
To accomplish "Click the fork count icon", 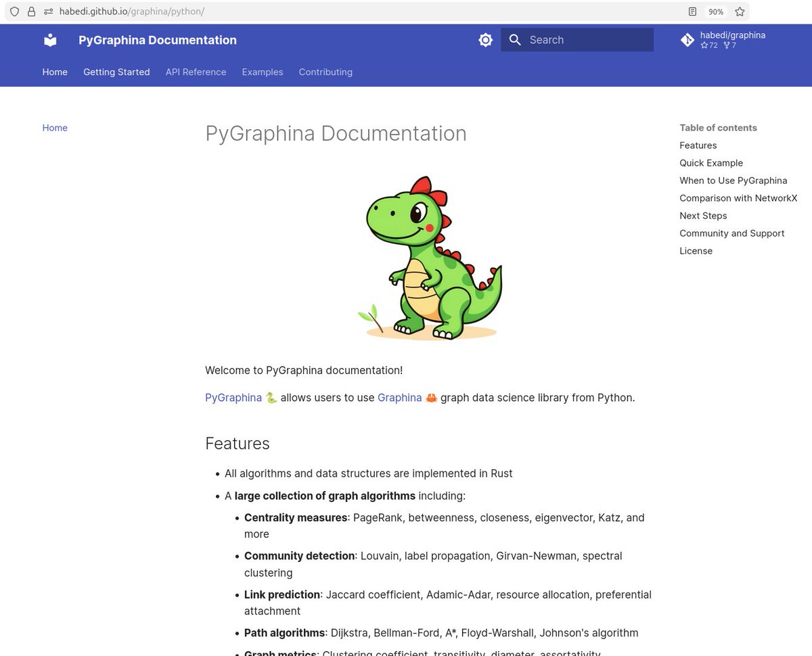I will click(x=726, y=45).
